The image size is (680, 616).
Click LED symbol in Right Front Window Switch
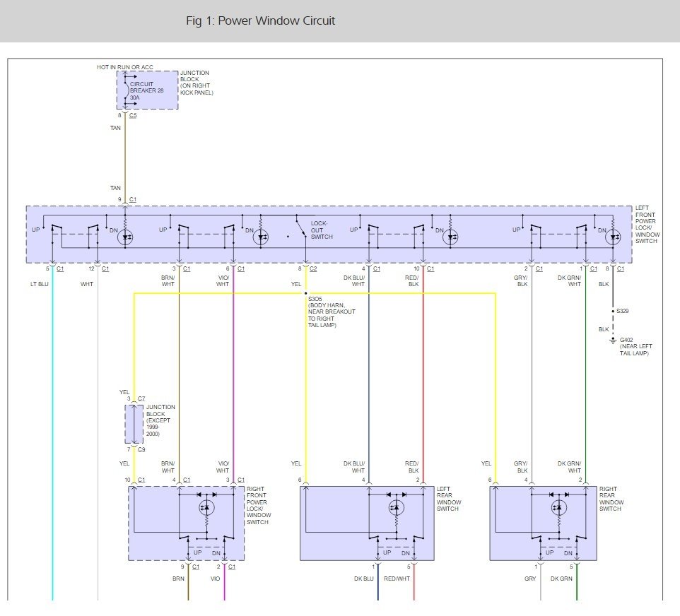206,507
